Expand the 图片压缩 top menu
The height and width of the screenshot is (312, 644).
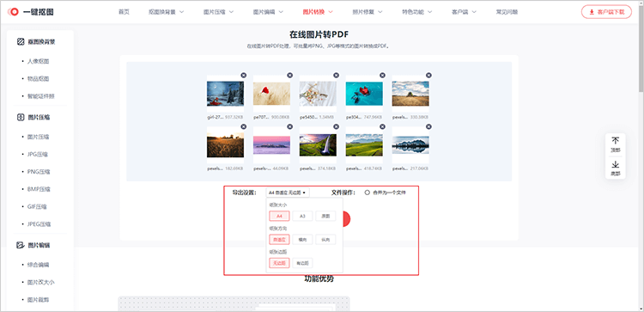218,12
